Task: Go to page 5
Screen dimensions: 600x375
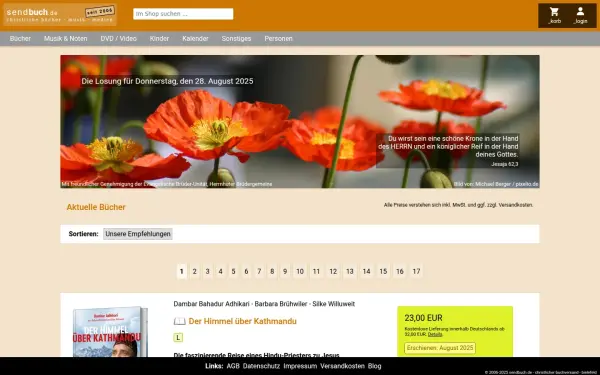Action: coord(233,271)
